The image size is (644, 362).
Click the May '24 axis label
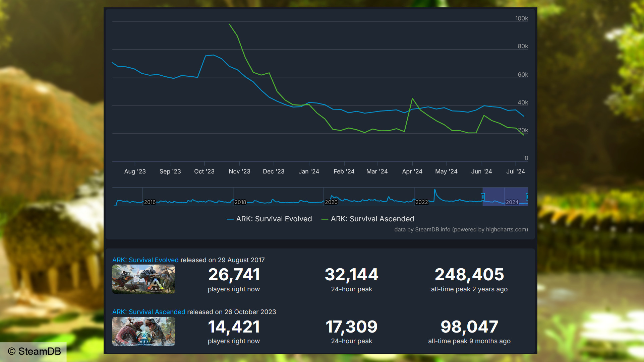446,171
